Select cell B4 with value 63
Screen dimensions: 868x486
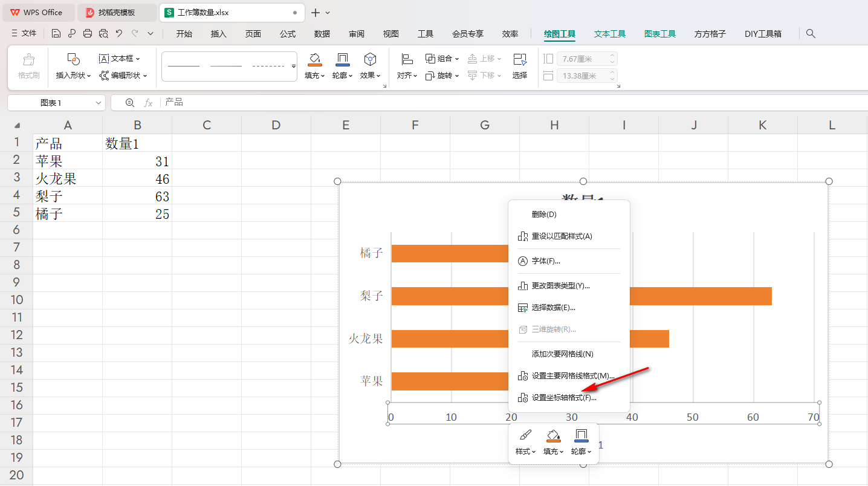tap(137, 196)
